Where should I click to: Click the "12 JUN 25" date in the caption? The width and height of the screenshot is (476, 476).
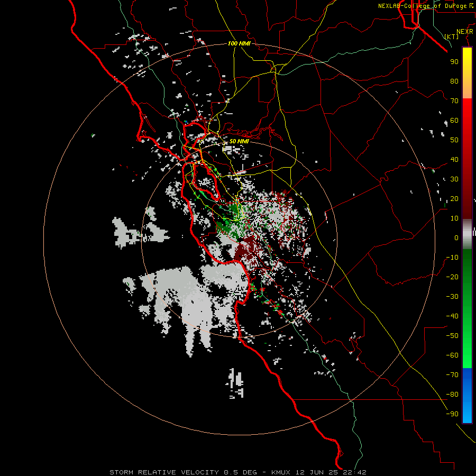click(316, 472)
